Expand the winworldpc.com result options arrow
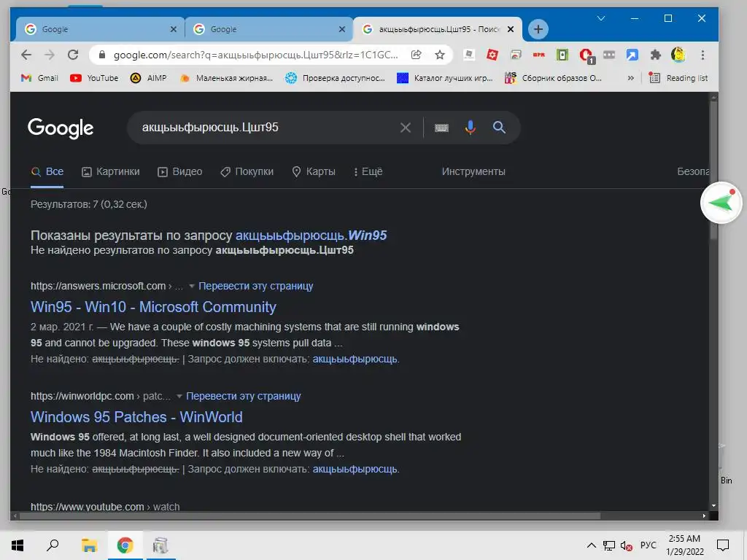The height and width of the screenshot is (560, 747). [x=179, y=396]
